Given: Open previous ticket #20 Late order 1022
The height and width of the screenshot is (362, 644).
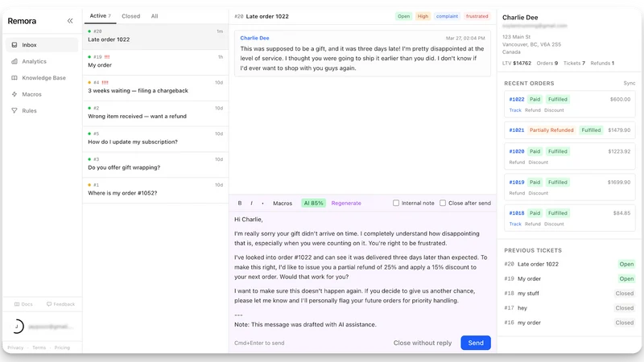Looking at the screenshot, I should point(570,265).
